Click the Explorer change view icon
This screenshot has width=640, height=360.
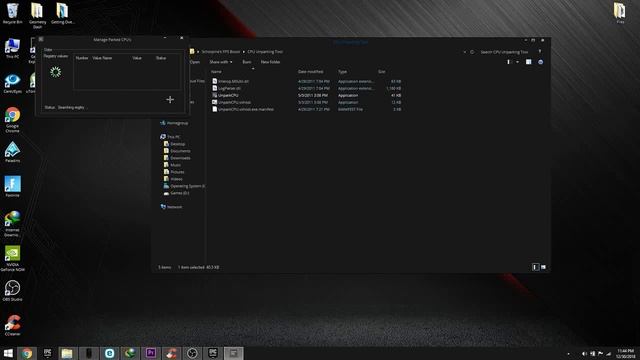click(x=509, y=62)
